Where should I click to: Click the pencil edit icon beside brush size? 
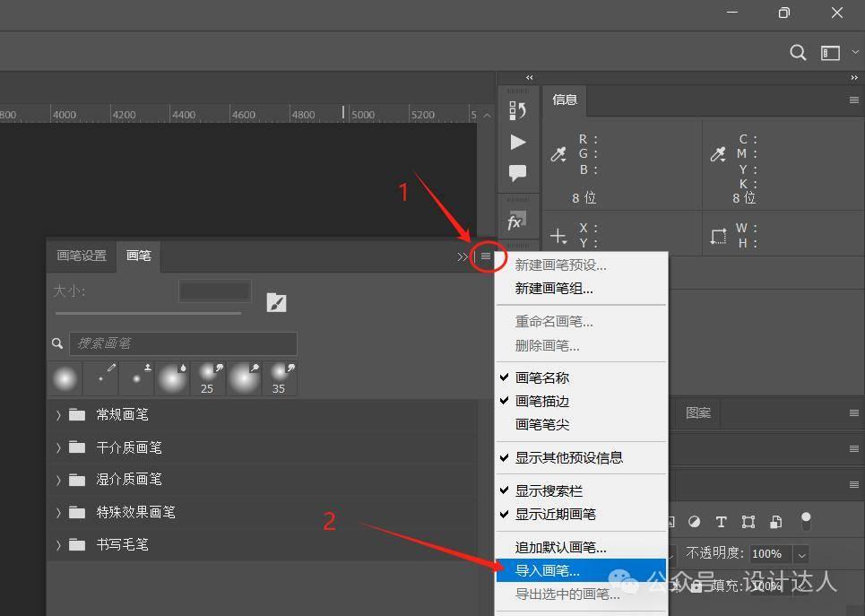pos(276,302)
